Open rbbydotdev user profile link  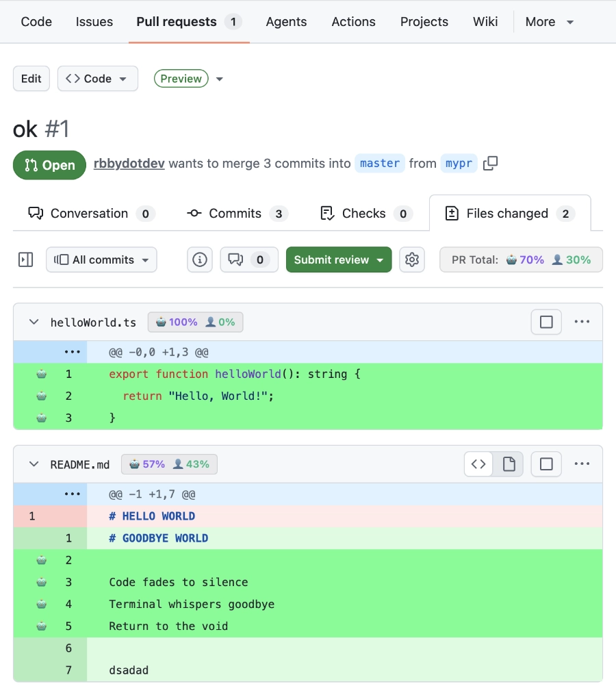(x=129, y=164)
